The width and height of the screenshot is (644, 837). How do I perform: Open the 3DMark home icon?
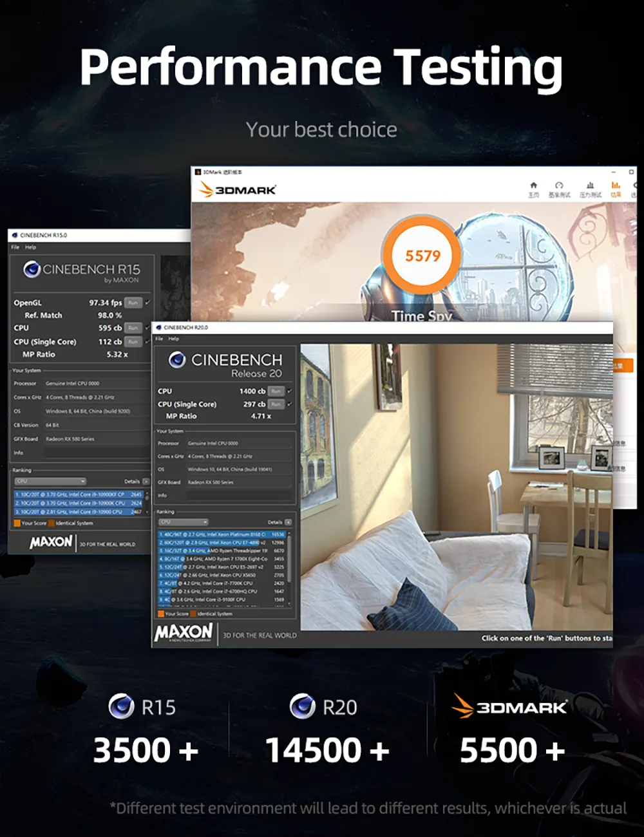coord(533,185)
